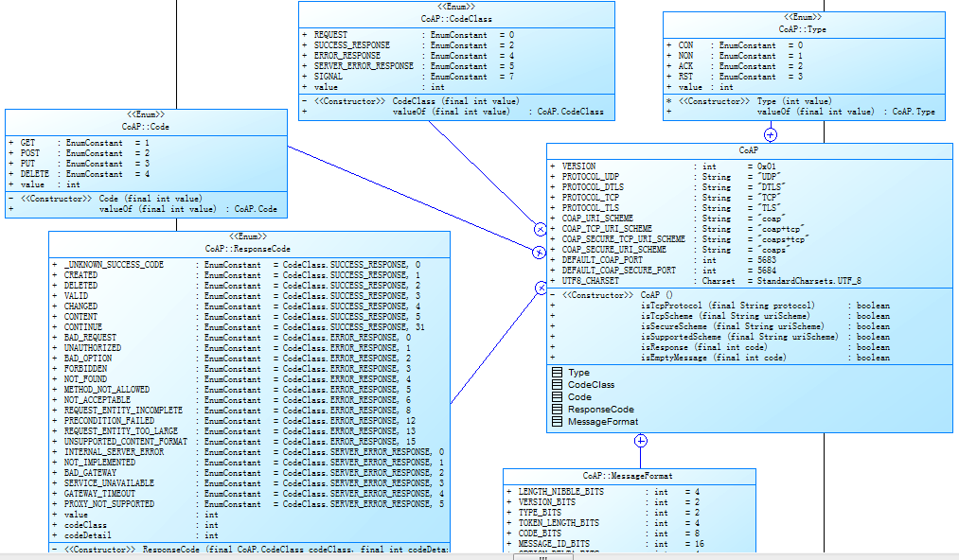Click the BAD_REQUEST constant row
Screen dimensions: 959x560
coord(232,338)
